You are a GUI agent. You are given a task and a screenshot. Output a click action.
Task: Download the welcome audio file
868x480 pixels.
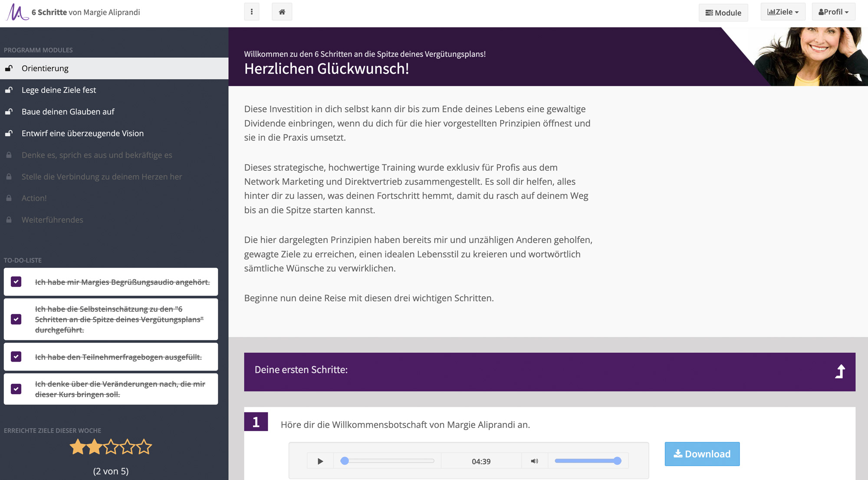click(702, 454)
